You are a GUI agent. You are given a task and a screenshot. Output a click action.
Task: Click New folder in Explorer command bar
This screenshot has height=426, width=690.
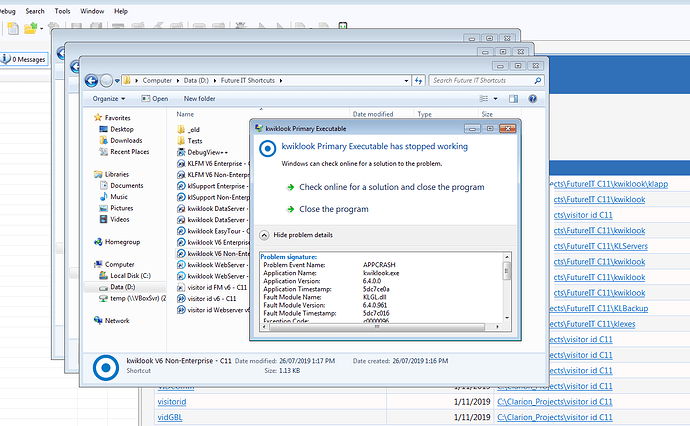pos(199,99)
